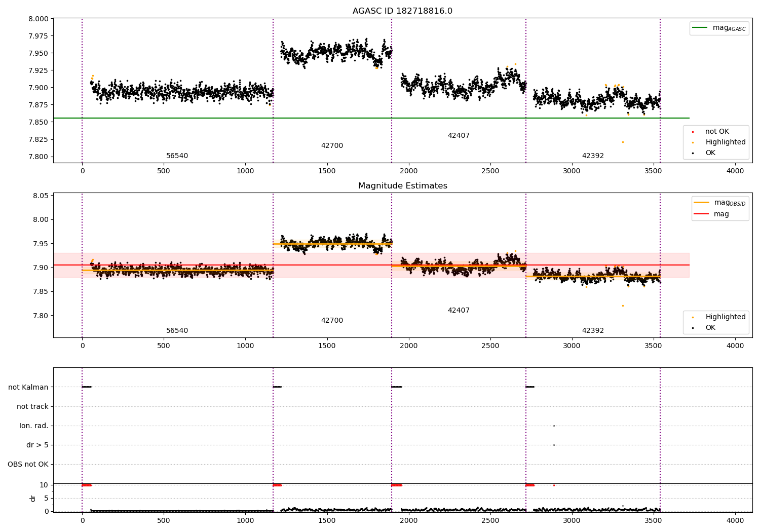Click obsid label 42700 in the AGASC ID plot
Viewport: 760px width, 532px height.
(332, 146)
